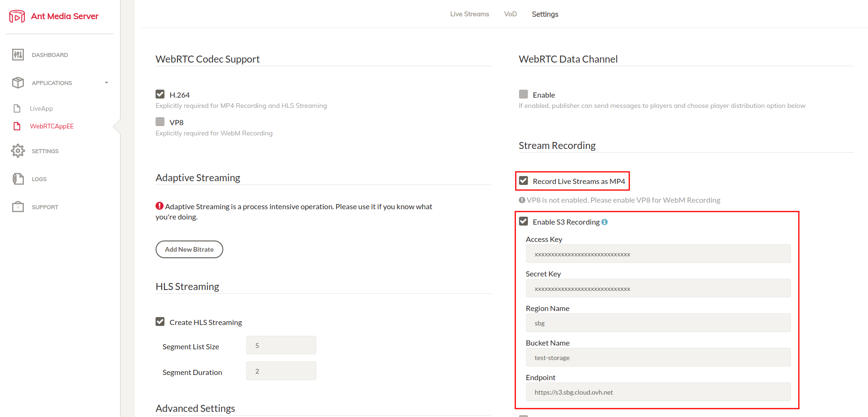Click the S3 Recording info icon
Screen dimensions: 868x417
pyautogui.click(x=605, y=222)
